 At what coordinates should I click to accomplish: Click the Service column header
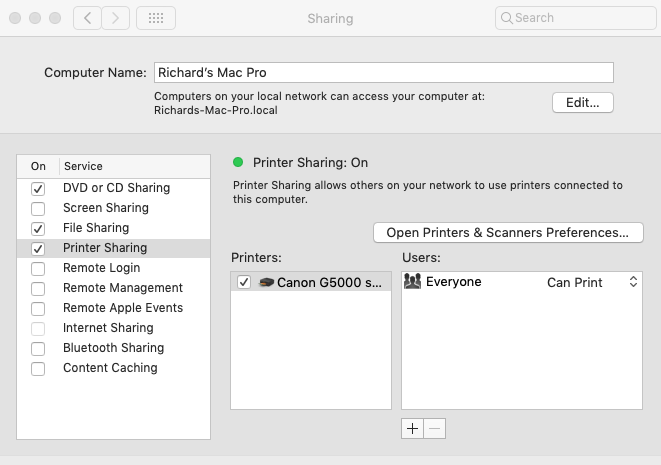coord(83,166)
